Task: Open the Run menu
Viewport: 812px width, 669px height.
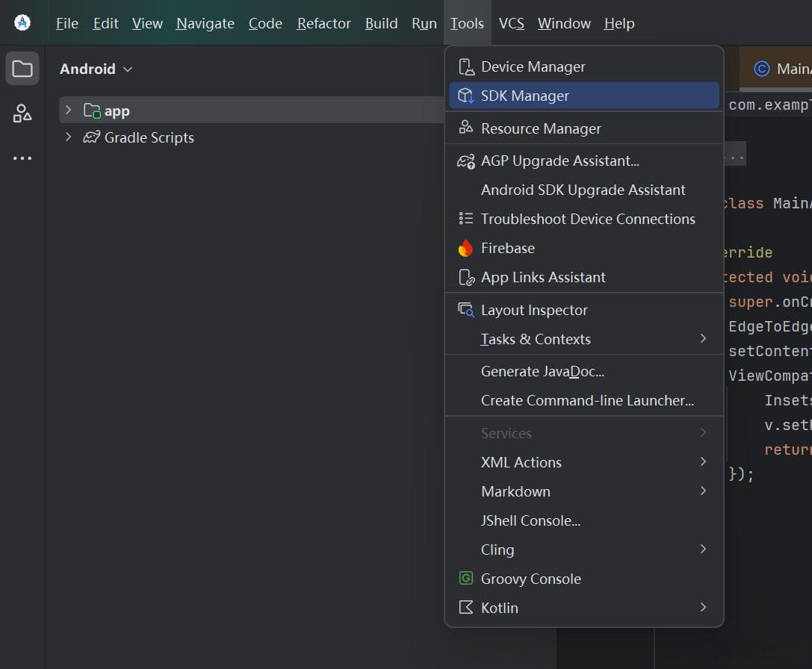Action: coord(424,23)
